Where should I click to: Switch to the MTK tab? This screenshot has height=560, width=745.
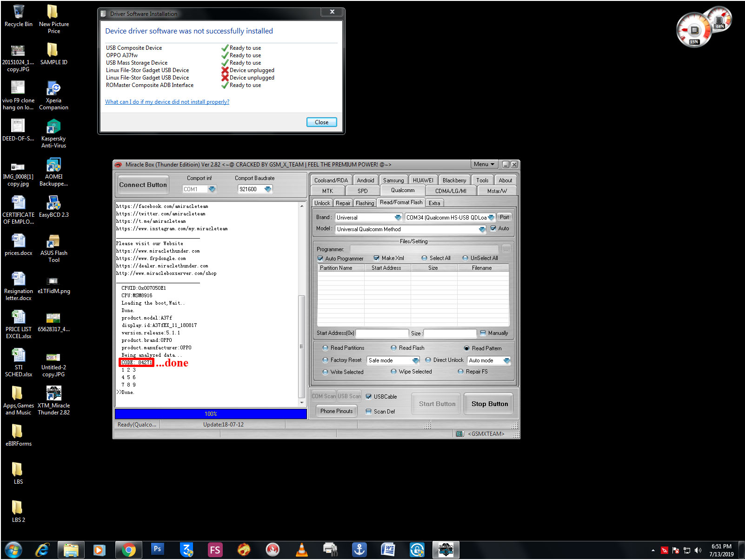click(328, 191)
